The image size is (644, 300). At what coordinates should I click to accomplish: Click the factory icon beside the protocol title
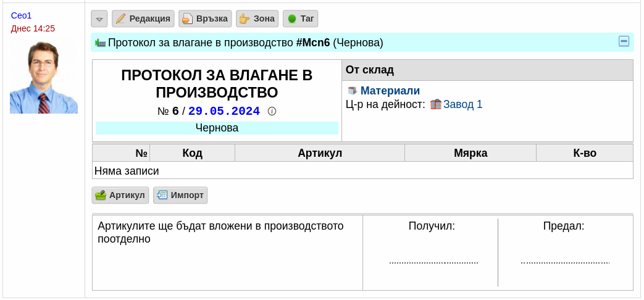coord(101,43)
